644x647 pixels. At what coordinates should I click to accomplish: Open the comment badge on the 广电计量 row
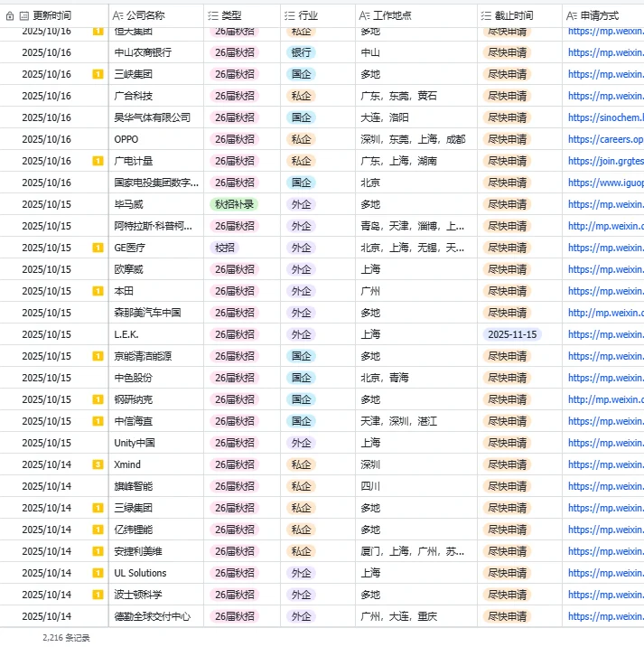(x=98, y=161)
